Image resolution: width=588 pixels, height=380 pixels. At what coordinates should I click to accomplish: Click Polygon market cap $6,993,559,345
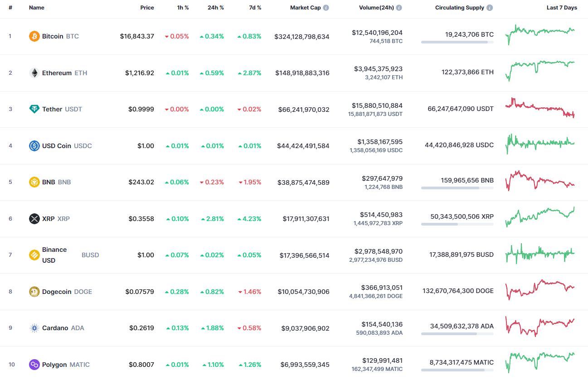[x=305, y=365]
